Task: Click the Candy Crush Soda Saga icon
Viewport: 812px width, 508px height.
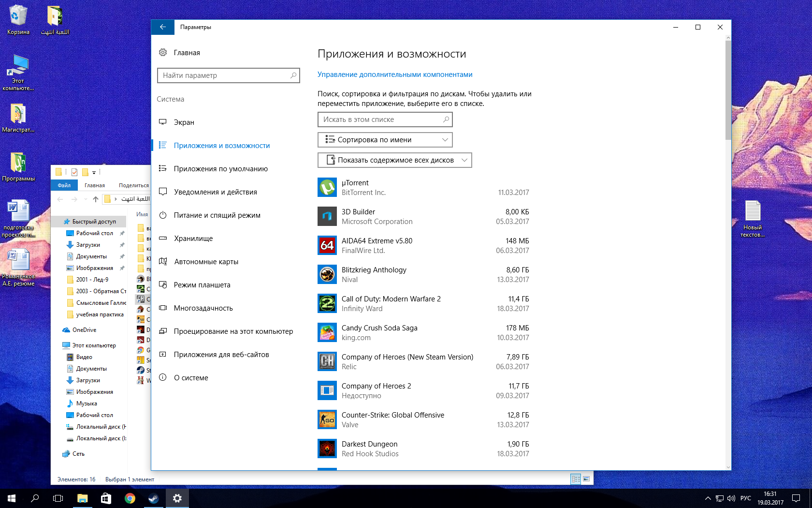Action: click(327, 332)
